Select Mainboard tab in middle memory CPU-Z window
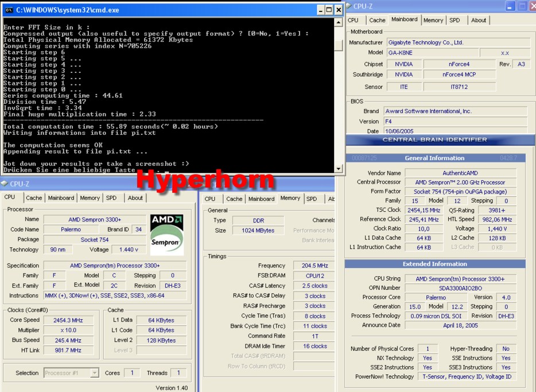 (x=262, y=199)
